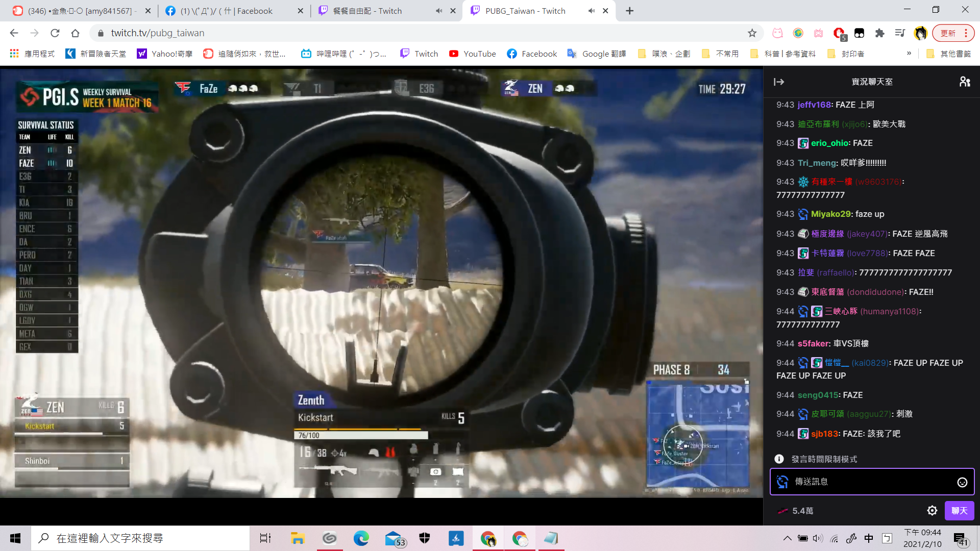Viewport: 980px width, 551px height.
Task: Bookmark this page with the star icon
Action: click(x=752, y=33)
